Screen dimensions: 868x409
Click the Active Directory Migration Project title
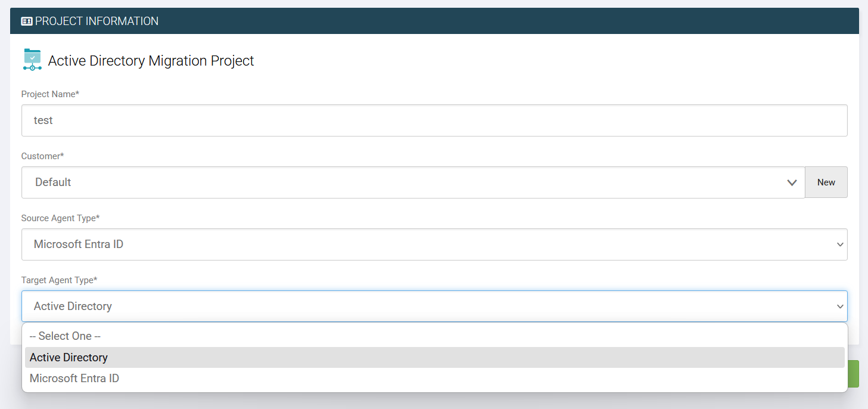point(150,60)
